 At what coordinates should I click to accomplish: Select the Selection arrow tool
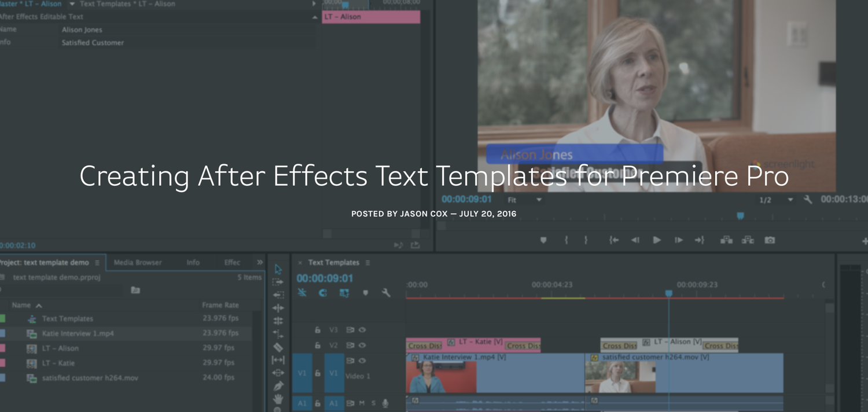278,270
